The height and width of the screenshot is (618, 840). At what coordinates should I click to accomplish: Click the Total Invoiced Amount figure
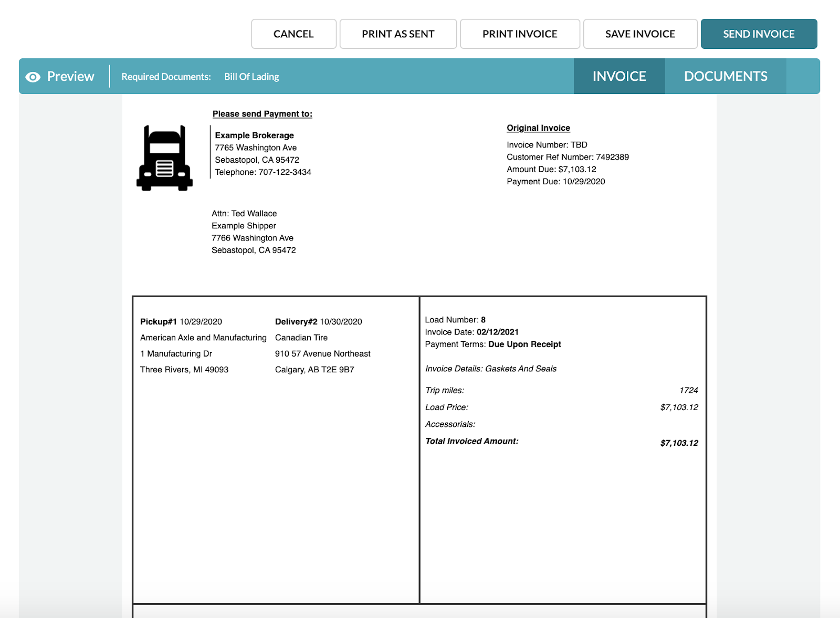(679, 443)
